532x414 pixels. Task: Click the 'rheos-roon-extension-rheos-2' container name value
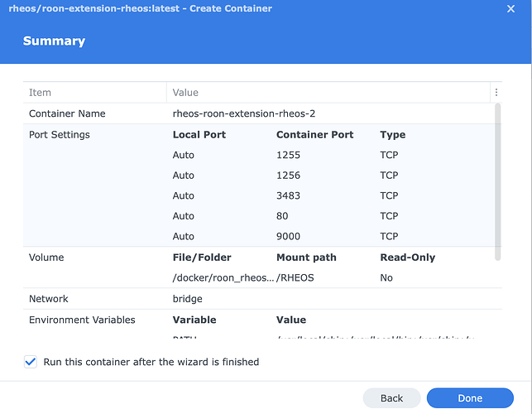coord(244,113)
